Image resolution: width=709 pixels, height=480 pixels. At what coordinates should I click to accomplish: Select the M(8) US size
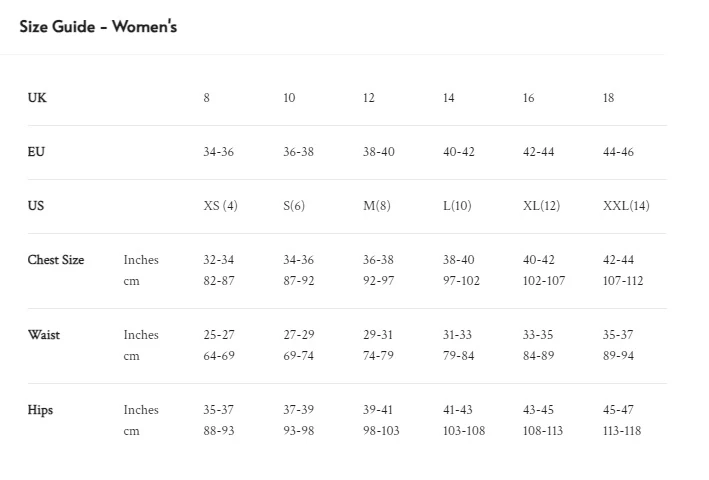click(376, 206)
